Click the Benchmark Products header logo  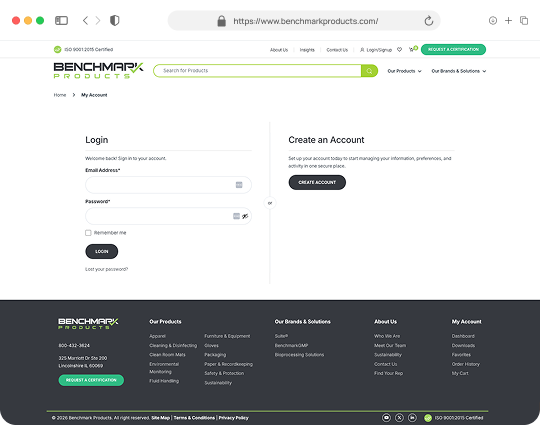point(98,70)
